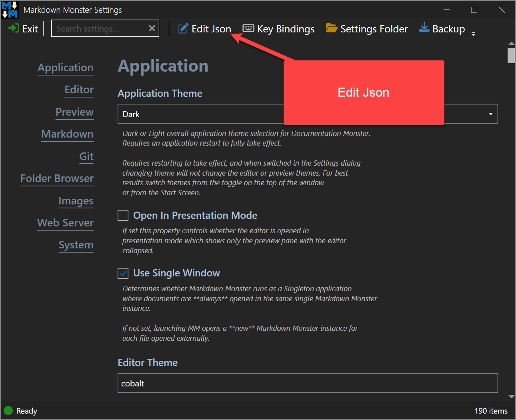Click the Application Theme heading
The height and width of the screenshot is (420, 516).
coord(160,93)
